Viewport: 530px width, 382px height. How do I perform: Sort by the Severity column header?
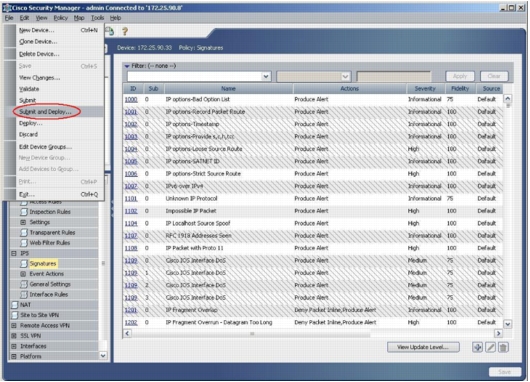(425, 89)
